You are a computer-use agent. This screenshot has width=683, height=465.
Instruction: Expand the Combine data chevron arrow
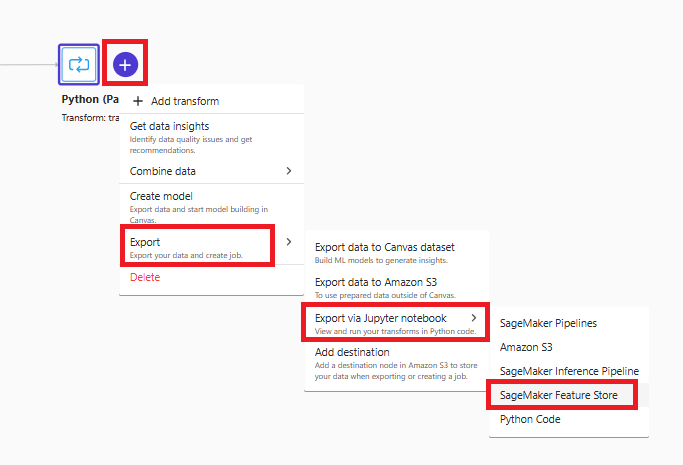click(289, 171)
